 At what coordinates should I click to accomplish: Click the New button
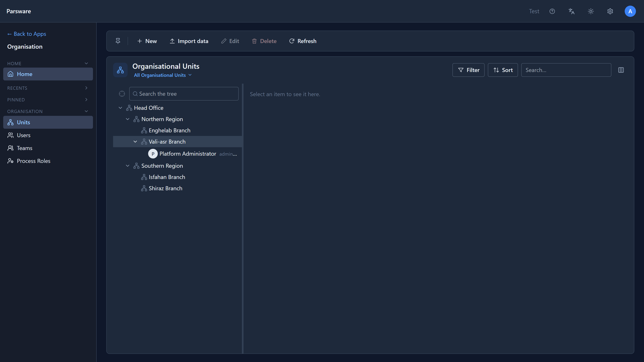click(147, 41)
